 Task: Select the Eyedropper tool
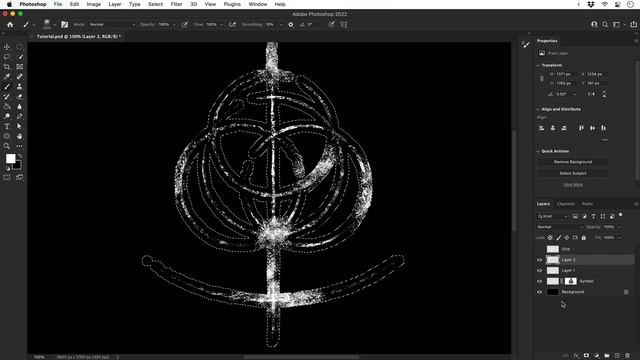7,77
